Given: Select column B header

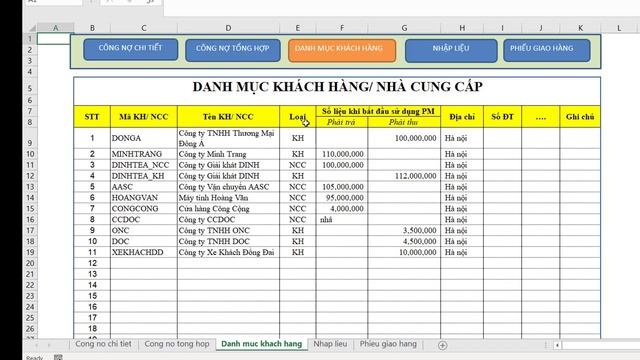Looking at the screenshot, I should (x=92, y=28).
